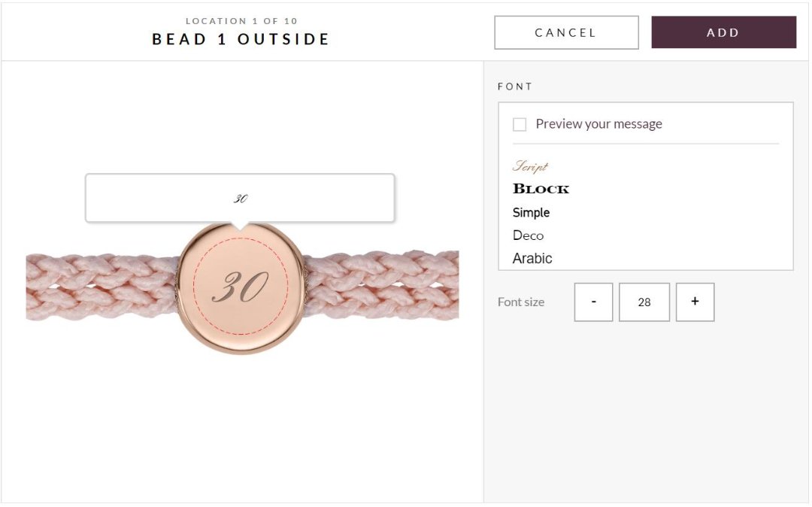
Task: Click the Preview your message label text
Action: click(x=598, y=124)
